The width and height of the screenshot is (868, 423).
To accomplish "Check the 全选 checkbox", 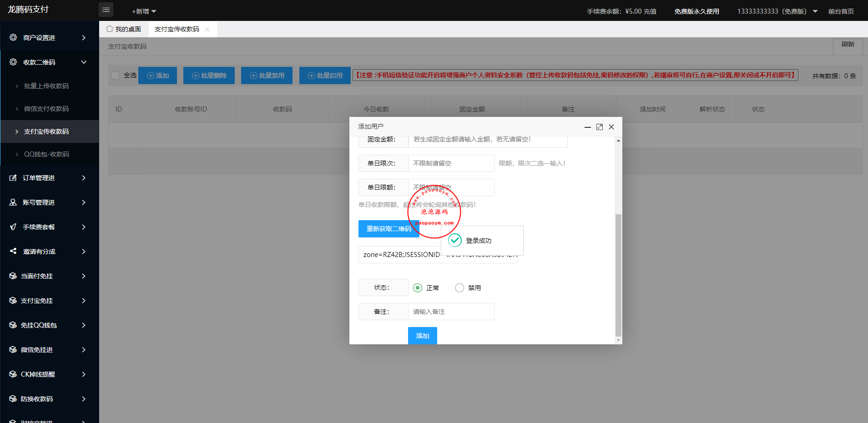I will tap(116, 76).
